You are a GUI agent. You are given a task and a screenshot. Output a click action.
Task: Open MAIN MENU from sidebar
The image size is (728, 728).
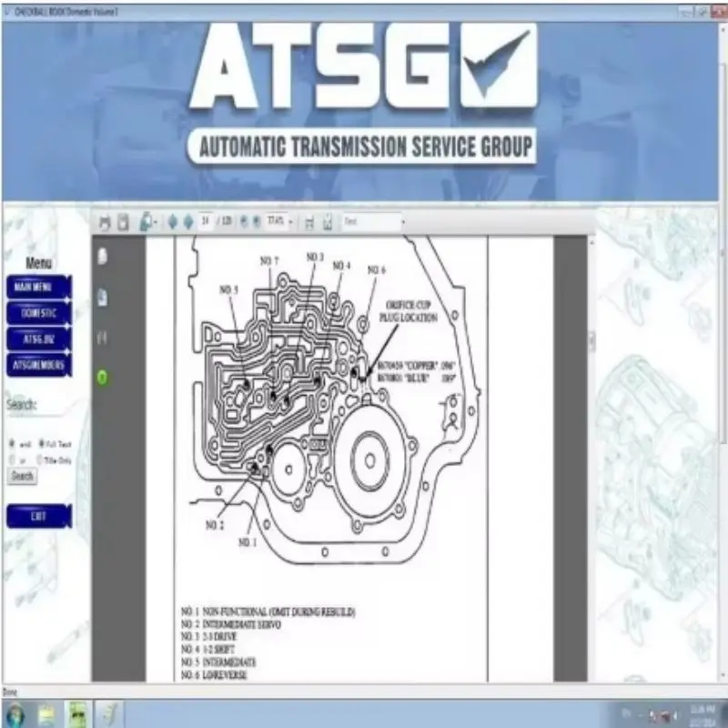coord(38,287)
